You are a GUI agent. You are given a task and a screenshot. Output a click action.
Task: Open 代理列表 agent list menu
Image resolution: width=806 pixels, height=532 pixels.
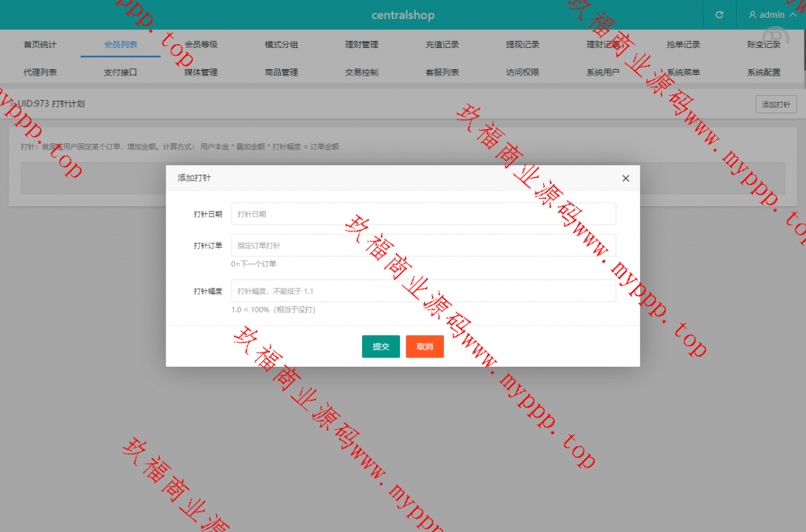(40, 72)
